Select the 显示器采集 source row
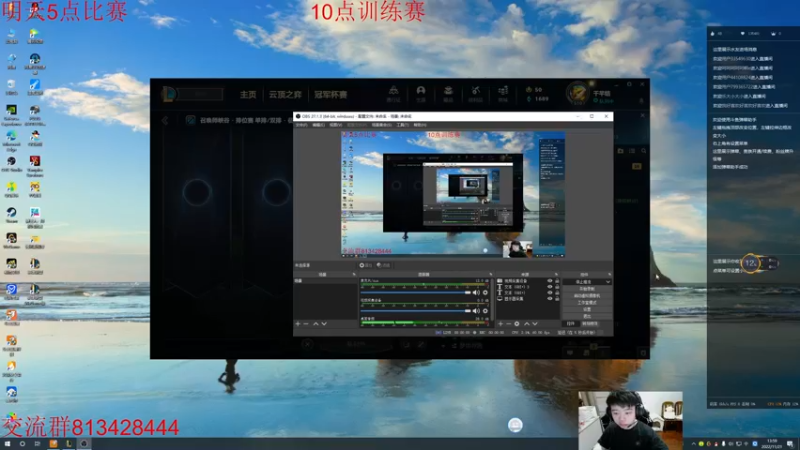800x450 pixels. [x=529, y=298]
